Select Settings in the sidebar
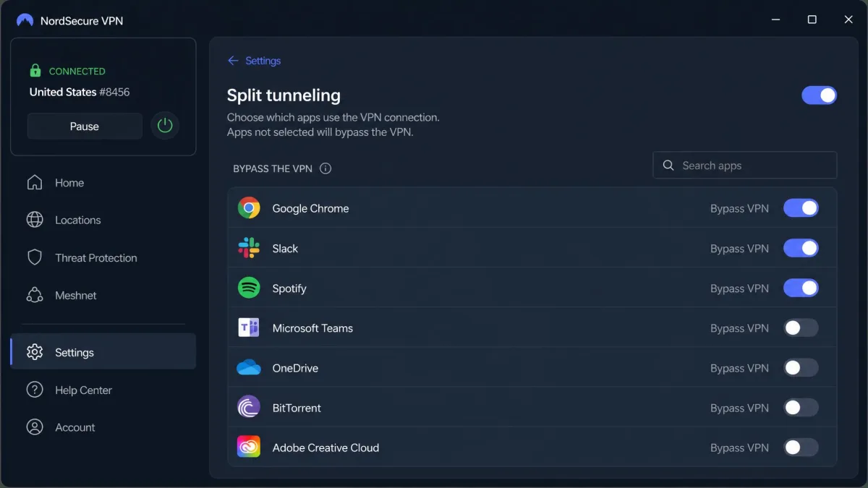Screen dimensions: 868x488 [103, 352]
